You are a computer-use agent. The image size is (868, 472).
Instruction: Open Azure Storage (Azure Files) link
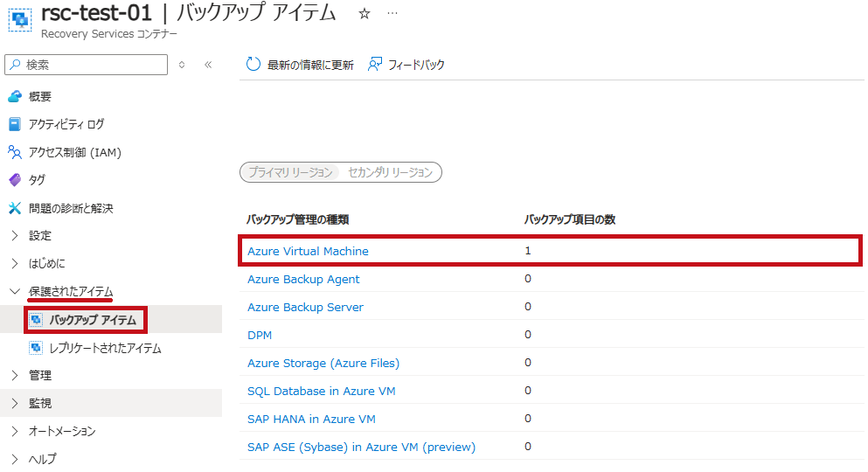click(x=323, y=363)
